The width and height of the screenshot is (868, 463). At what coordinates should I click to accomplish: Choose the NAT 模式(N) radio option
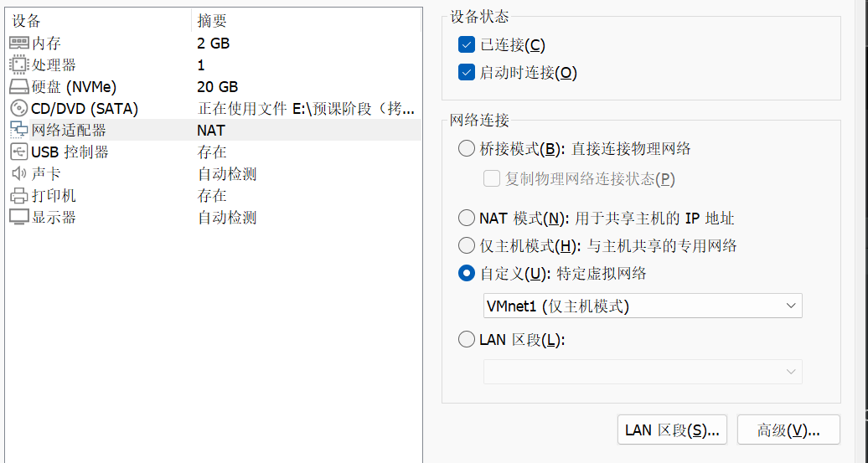point(467,218)
